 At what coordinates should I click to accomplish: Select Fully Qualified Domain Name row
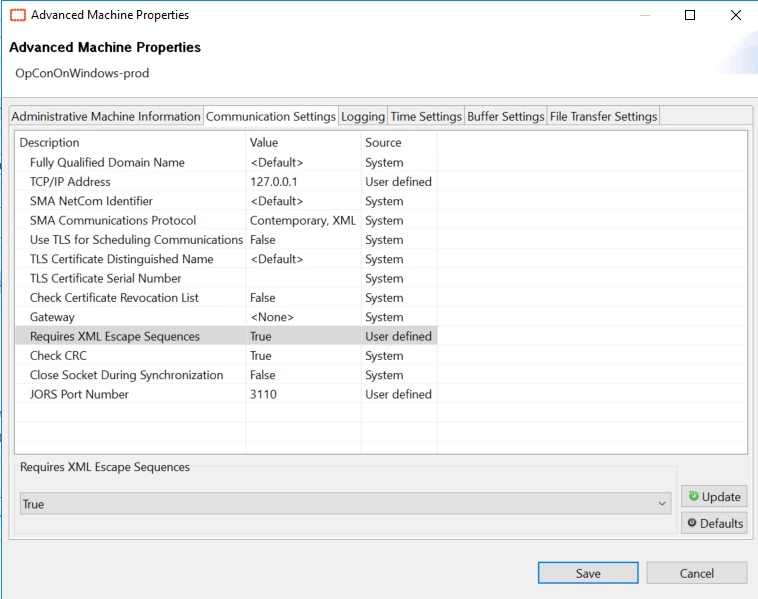click(226, 162)
